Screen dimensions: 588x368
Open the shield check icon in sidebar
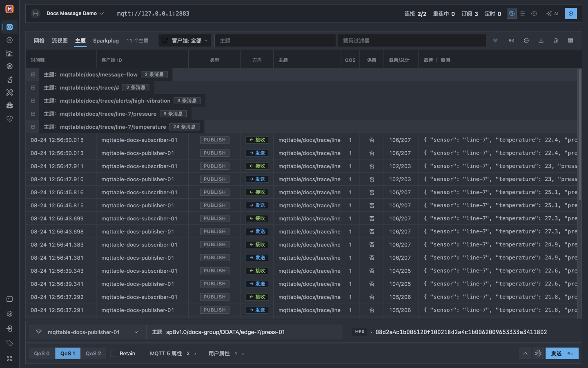tap(9, 119)
